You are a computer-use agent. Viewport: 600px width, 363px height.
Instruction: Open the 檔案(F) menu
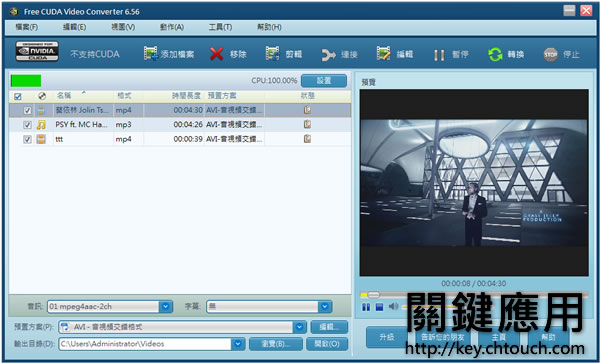click(x=26, y=27)
